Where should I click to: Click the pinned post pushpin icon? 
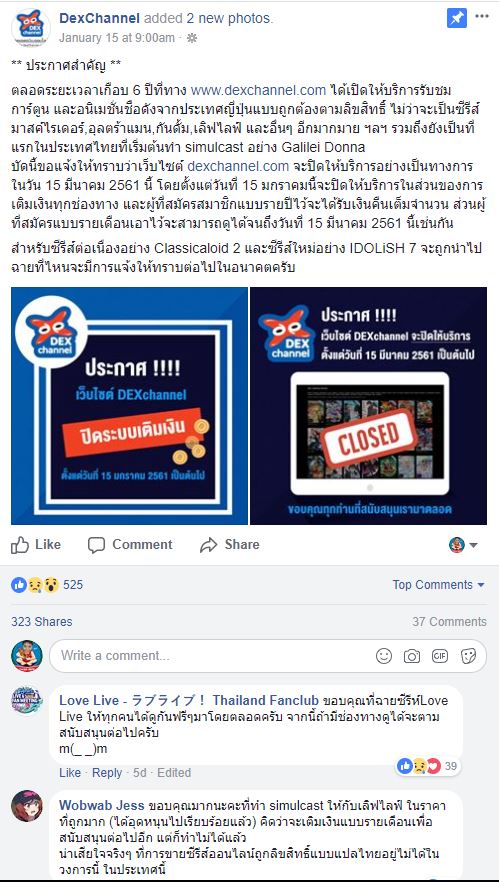pyautogui.click(x=457, y=18)
